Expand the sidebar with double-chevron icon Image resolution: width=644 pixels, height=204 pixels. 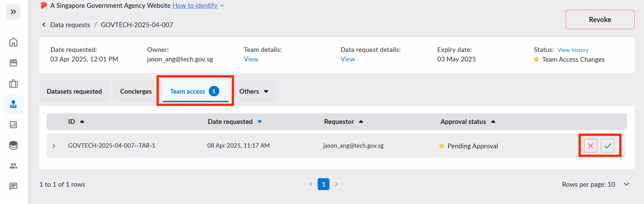click(13, 12)
